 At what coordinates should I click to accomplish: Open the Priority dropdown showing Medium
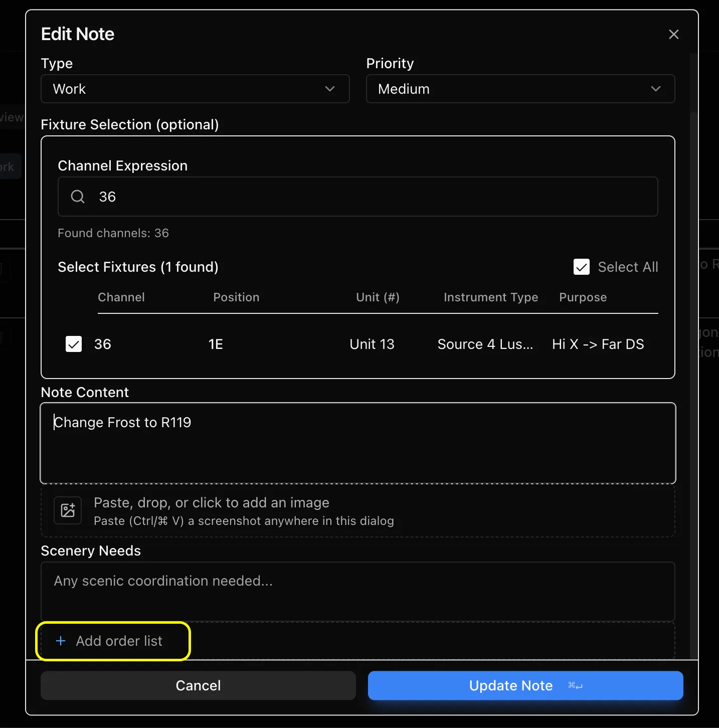coord(520,89)
